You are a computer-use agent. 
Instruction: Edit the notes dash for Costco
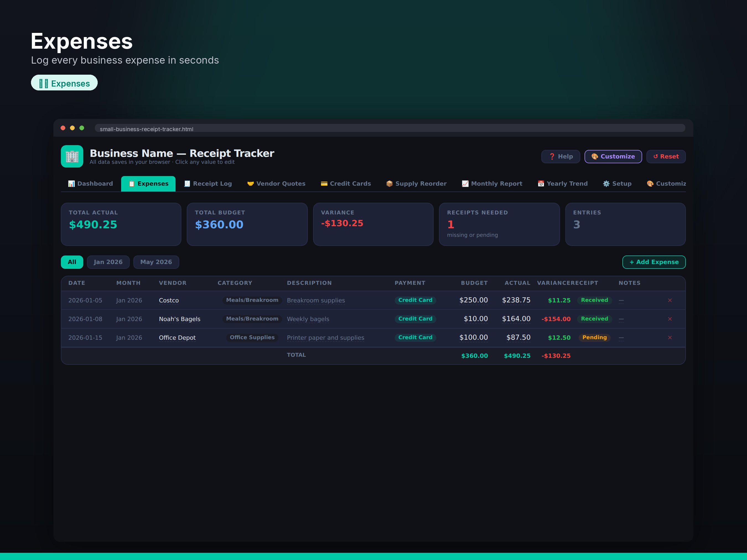(x=621, y=300)
